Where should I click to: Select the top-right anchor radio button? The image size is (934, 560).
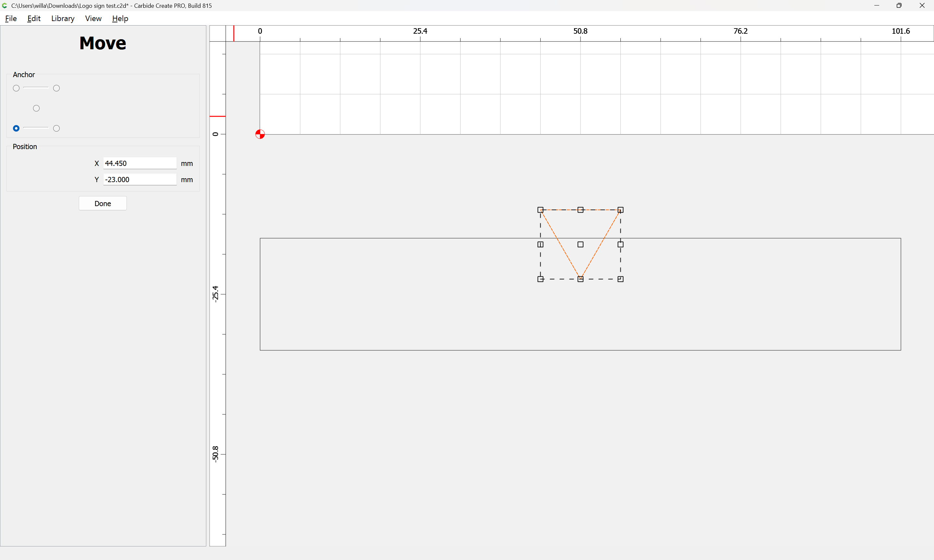point(57,88)
